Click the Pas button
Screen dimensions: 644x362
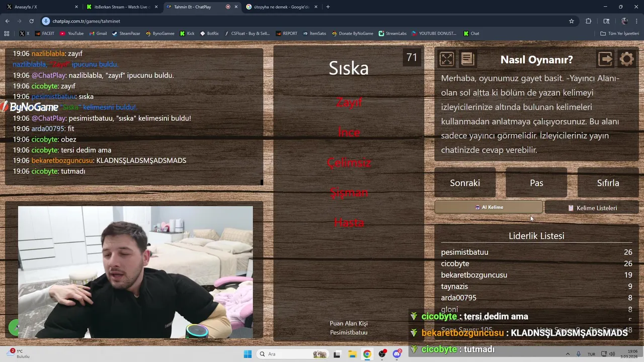[x=536, y=183]
